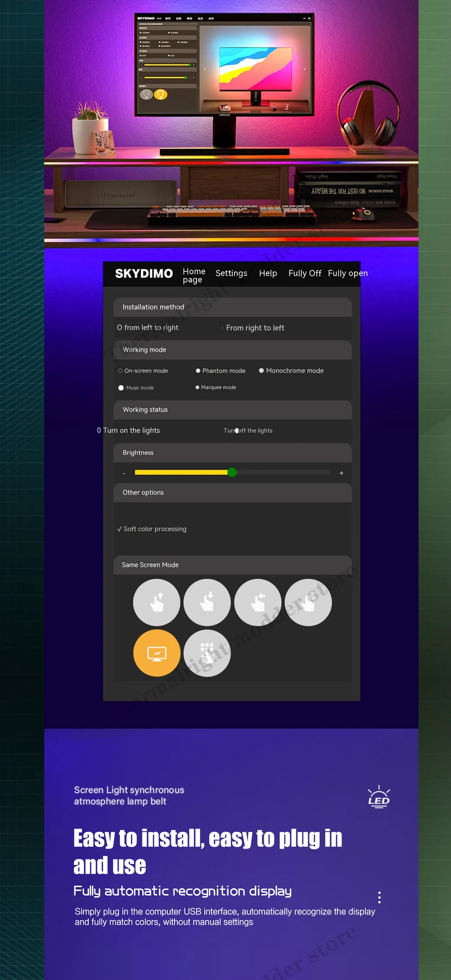Open the vertical three-dots icon
Viewport: 451px width, 980px height.
tap(379, 897)
